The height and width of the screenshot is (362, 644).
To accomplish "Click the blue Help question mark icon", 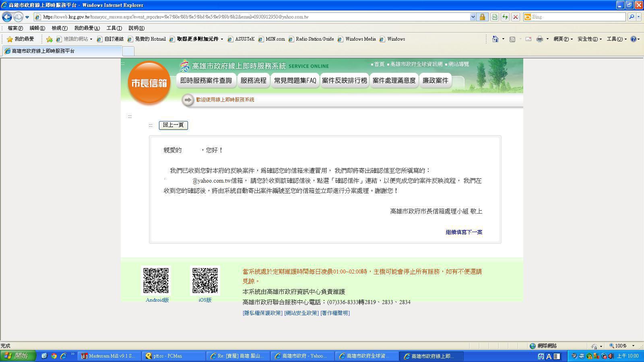I will pyautogui.click(x=634, y=39).
